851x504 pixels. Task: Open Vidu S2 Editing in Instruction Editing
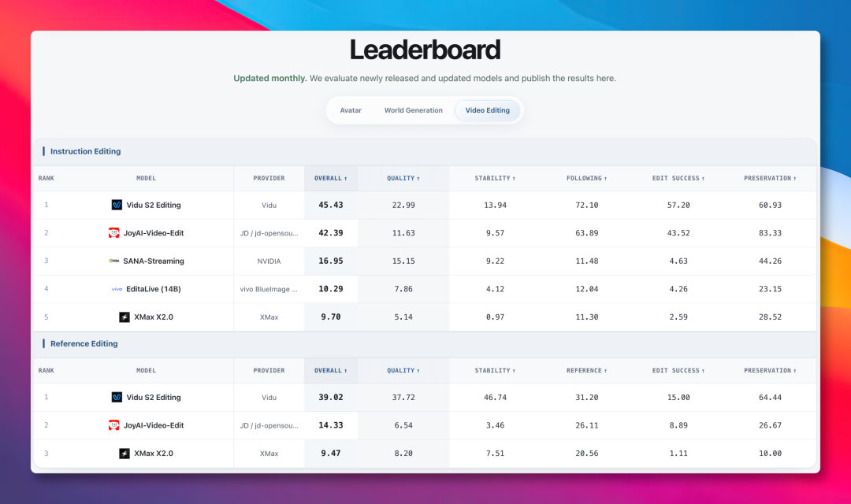pos(154,205)
